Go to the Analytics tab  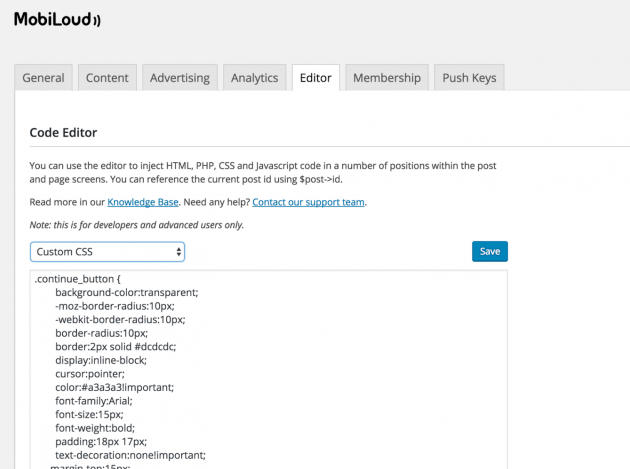pos(254,78)
